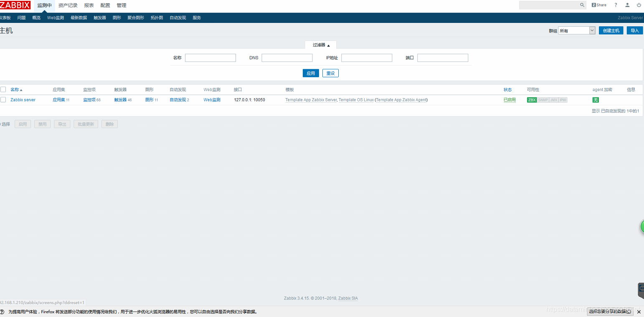Click the logout power icon

click(x=639, y=5)
